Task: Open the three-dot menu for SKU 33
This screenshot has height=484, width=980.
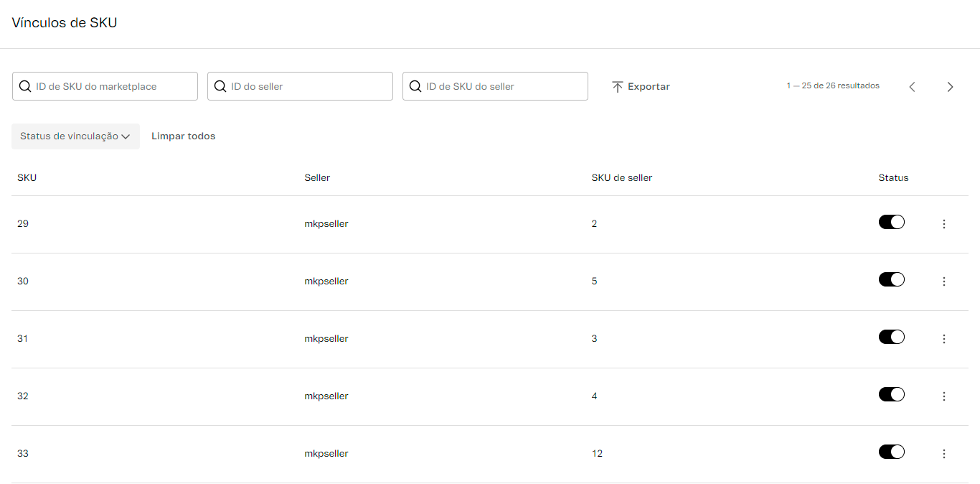Action: [x=943, y=454]
